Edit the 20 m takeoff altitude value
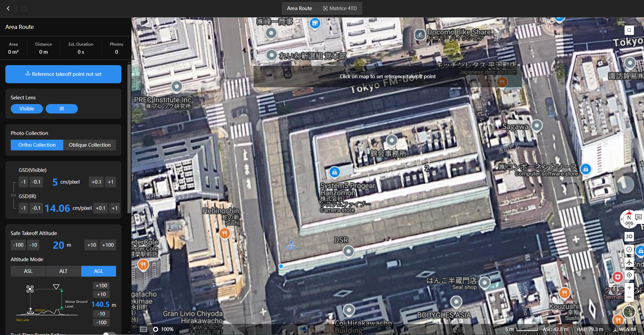The height and width of the screenshot is (335, 644). [58, 245]
